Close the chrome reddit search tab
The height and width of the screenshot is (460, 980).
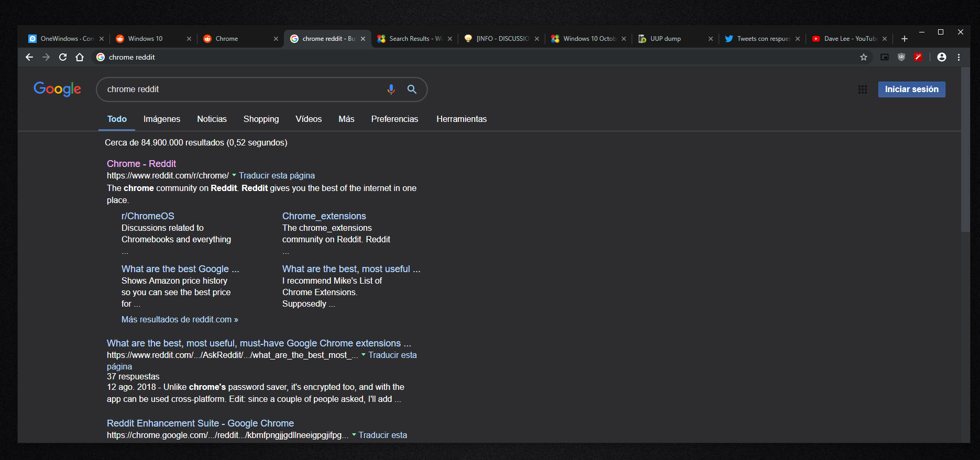[363, 39]
